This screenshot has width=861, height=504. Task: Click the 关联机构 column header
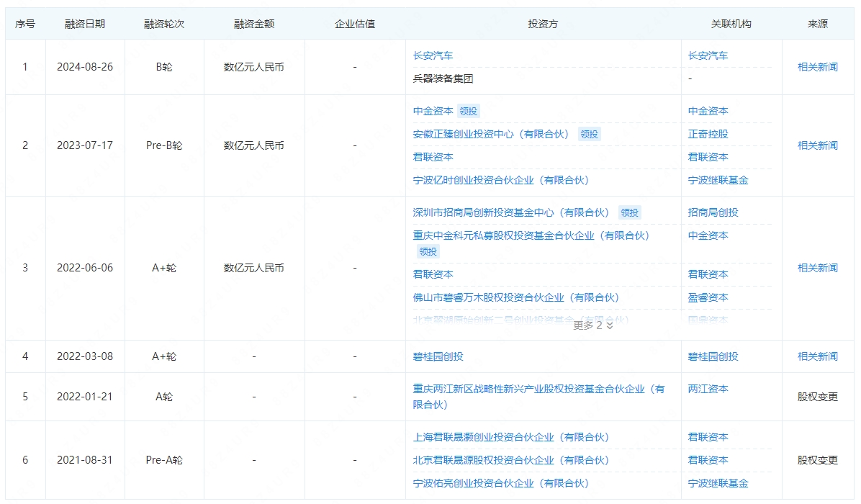731,24
